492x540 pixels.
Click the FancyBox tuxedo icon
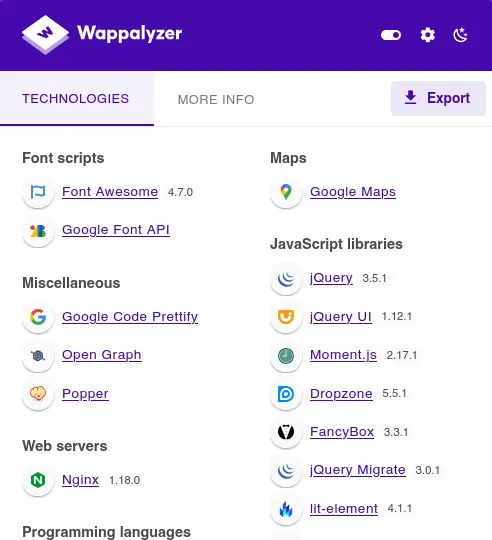pos(286,432)
